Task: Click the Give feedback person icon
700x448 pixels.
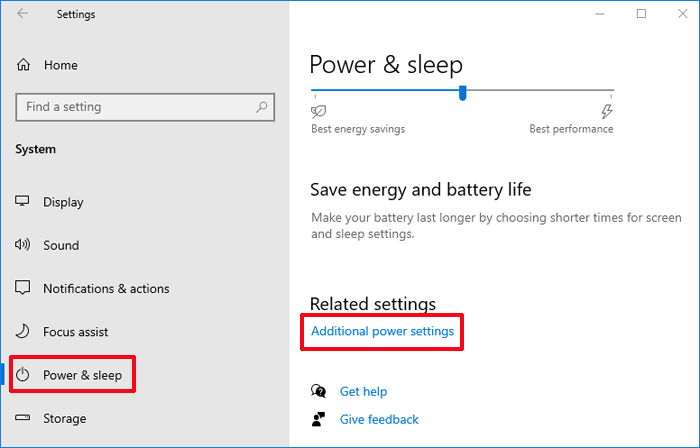Action: (318, 419)
